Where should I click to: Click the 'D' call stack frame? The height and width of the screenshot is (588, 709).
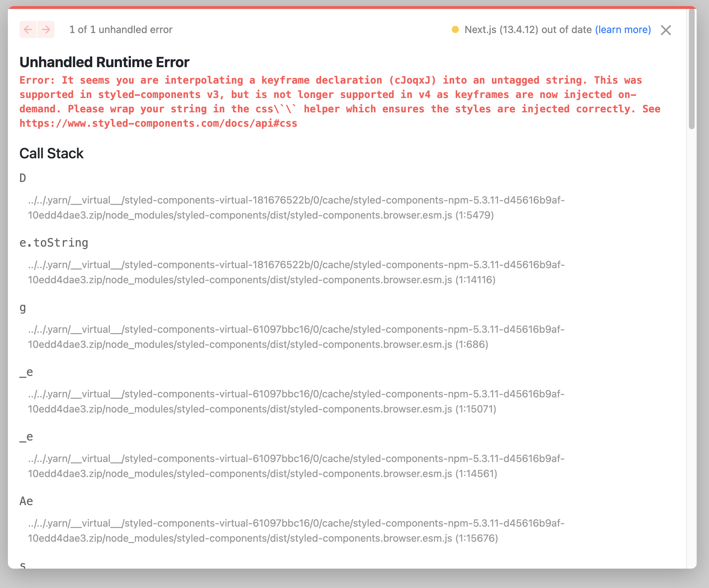[x=23, y=178]
